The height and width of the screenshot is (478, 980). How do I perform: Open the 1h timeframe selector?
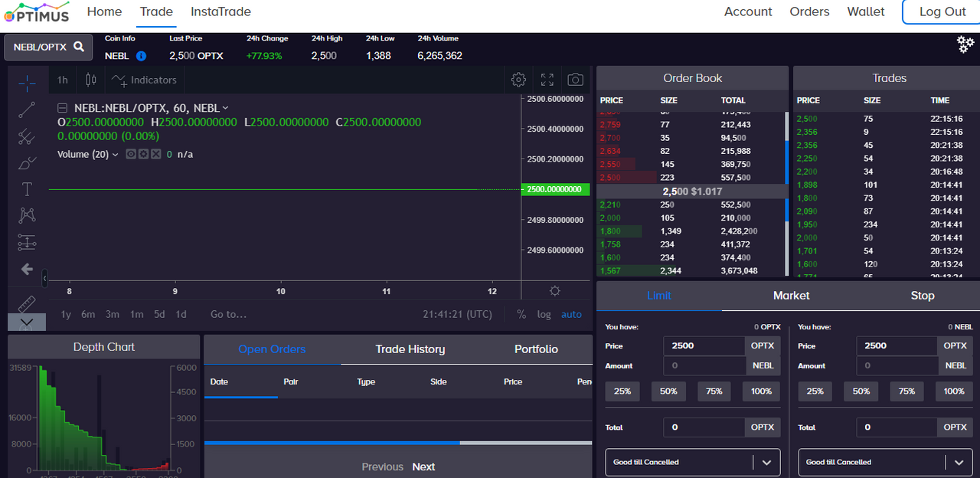pos(62,80)
